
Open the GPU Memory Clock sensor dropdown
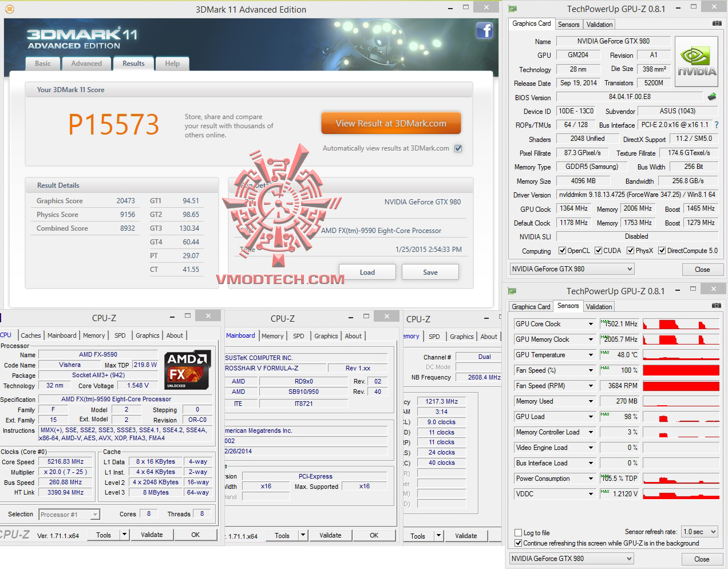[591, 339]
